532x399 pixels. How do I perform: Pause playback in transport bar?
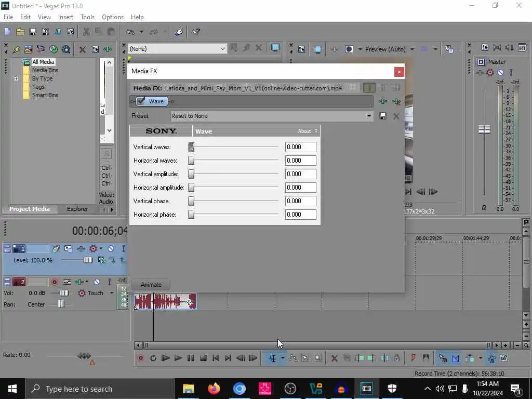click(191, 358)
